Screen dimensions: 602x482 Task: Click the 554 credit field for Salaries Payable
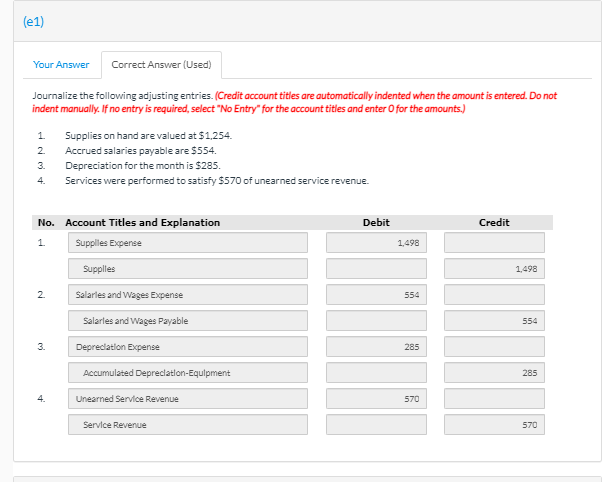[494, 321]
